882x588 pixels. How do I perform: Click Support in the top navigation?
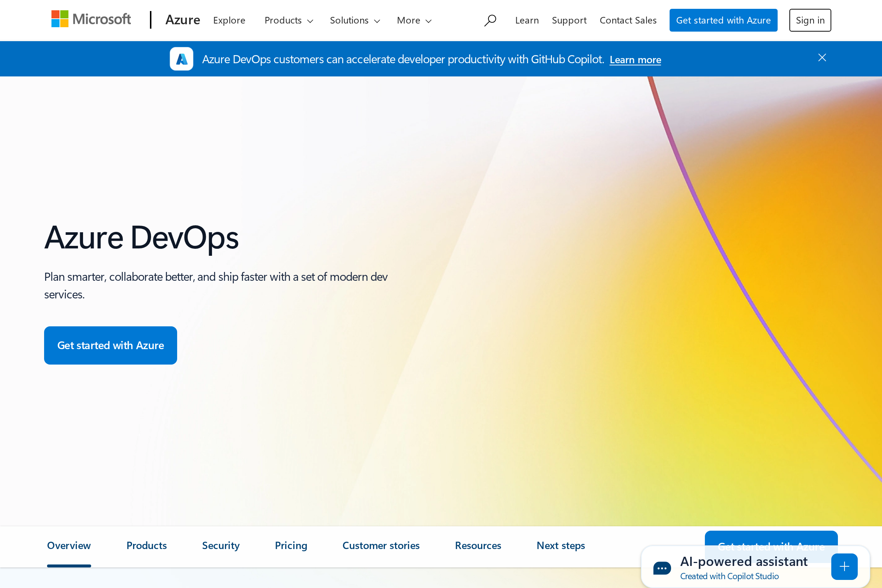(x=569, y=20)
